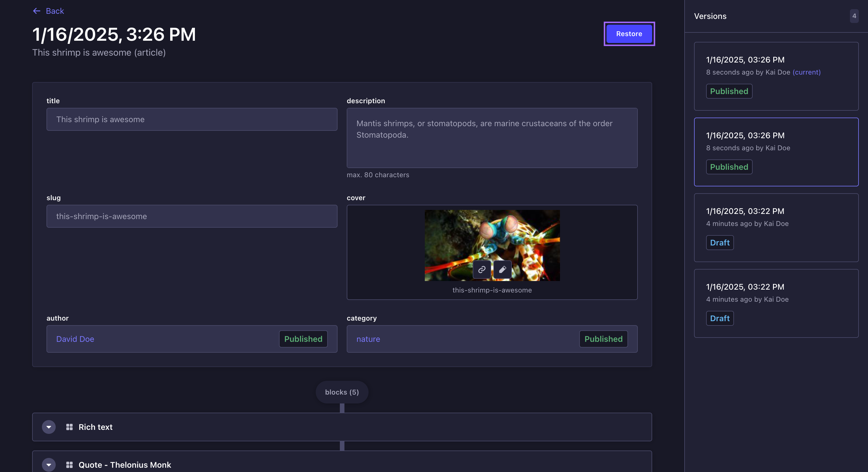The height and width of the screenshot is (472, 868).
Task: Click the Quote block component icon
Action: 70,465
